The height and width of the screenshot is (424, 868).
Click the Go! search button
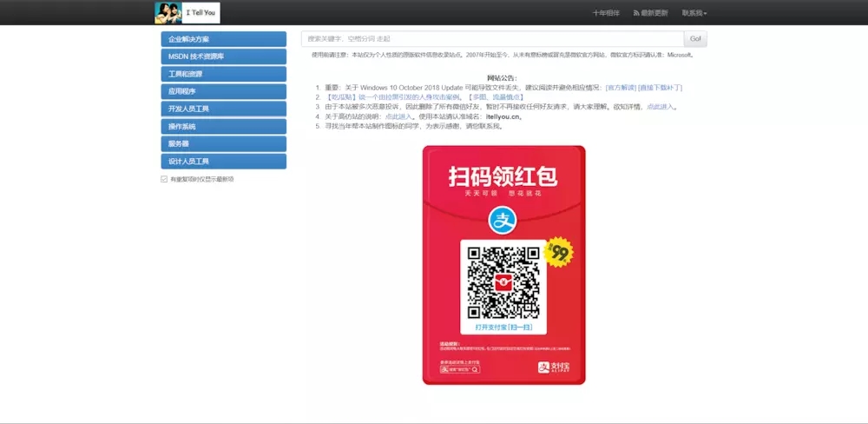(695, 39)
